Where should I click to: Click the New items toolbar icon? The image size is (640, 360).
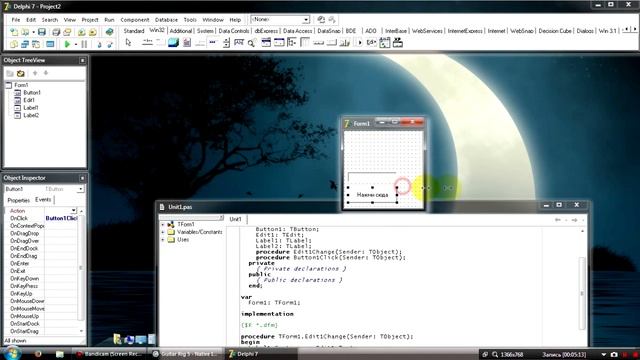pyautogui.click(x=14, y=31)
